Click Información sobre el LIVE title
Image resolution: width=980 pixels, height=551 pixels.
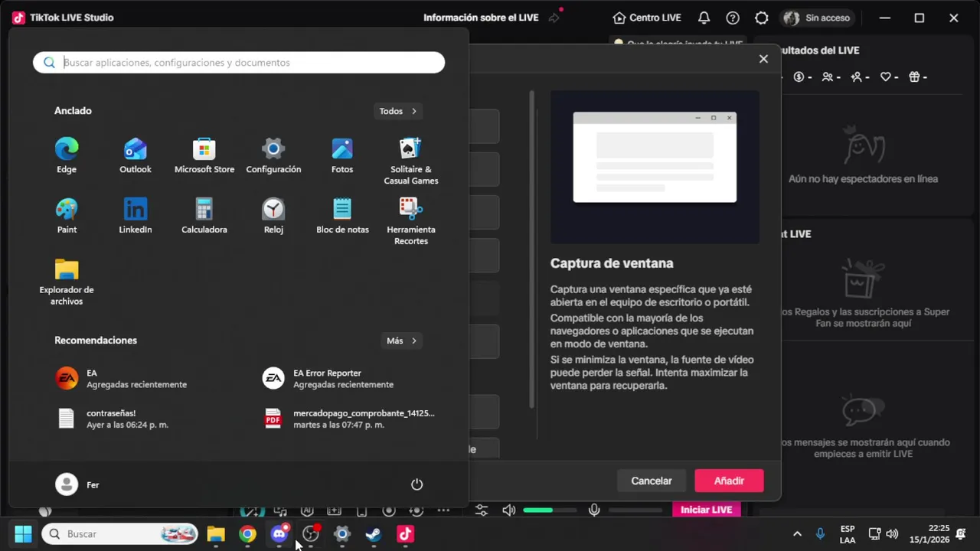point(481,18)
